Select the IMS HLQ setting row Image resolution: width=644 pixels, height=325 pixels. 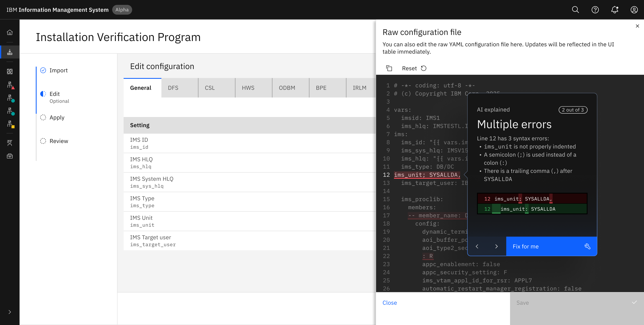tap(249, 163)
